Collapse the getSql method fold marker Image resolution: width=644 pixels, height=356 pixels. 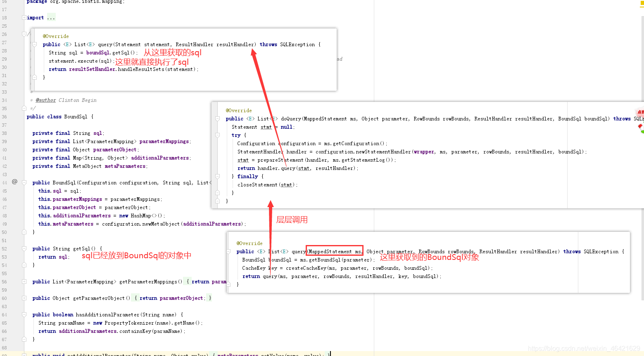tap(23, 248)
